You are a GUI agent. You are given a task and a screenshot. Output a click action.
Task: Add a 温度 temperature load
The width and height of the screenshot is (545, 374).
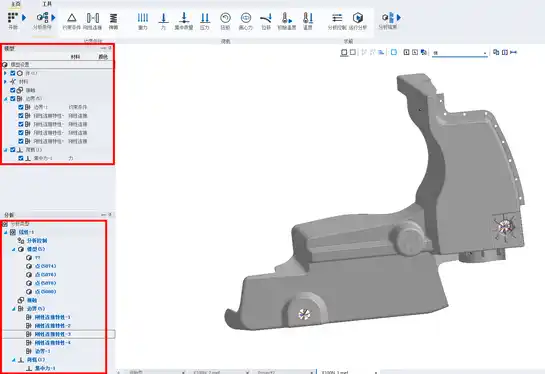point(308,21)
